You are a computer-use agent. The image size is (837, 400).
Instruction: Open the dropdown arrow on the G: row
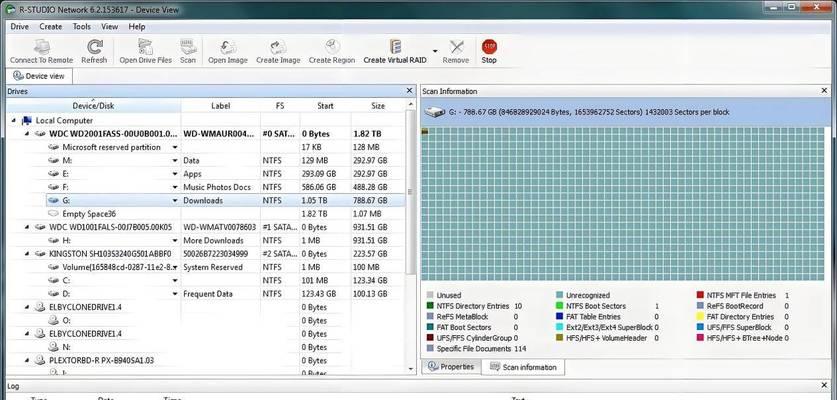[175, 201]
